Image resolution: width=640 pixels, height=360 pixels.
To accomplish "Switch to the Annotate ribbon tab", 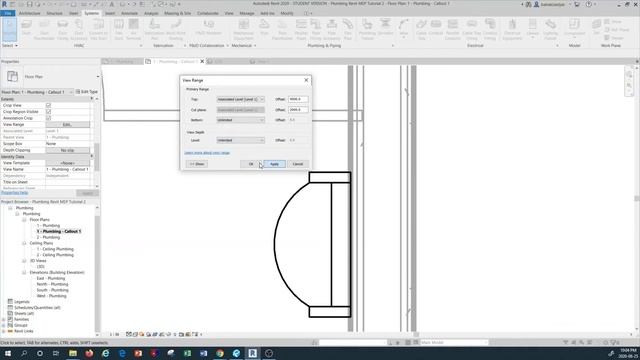I will pos(129,13).
